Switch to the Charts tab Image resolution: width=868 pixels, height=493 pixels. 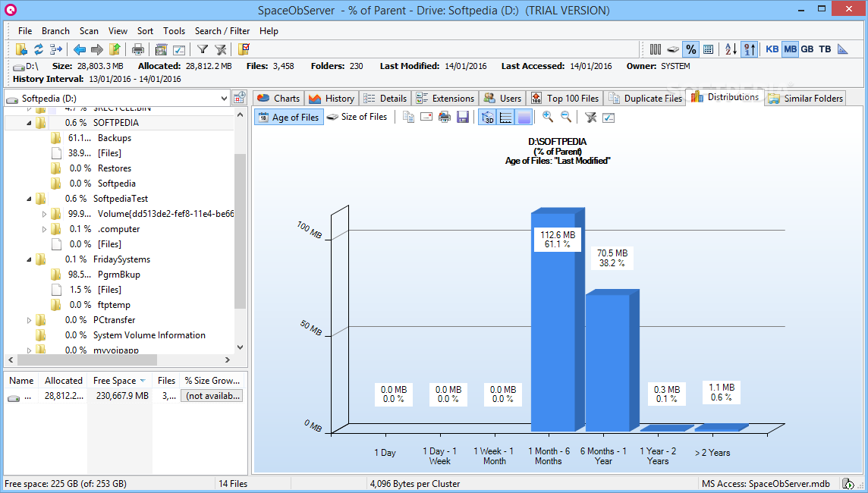[279, 98]
